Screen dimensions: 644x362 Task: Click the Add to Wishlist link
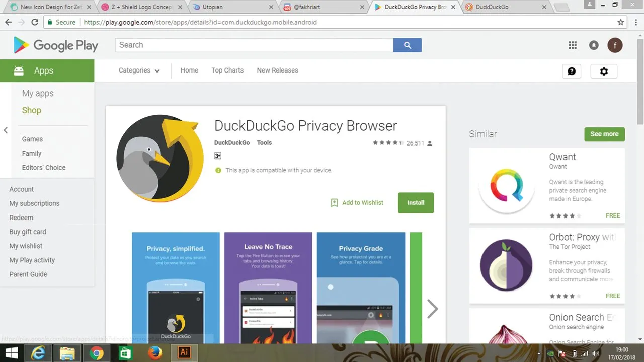click(363, 203)
